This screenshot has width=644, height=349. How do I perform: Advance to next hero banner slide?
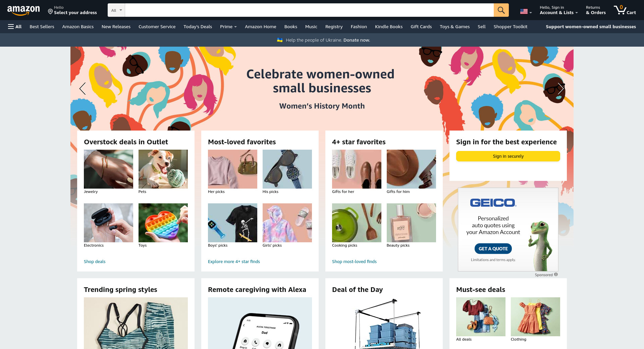pos(561,89)
